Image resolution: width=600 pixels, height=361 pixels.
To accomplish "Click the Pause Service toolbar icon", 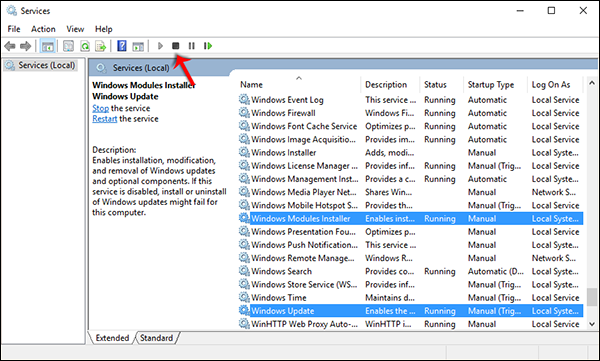I will point(192,46).
